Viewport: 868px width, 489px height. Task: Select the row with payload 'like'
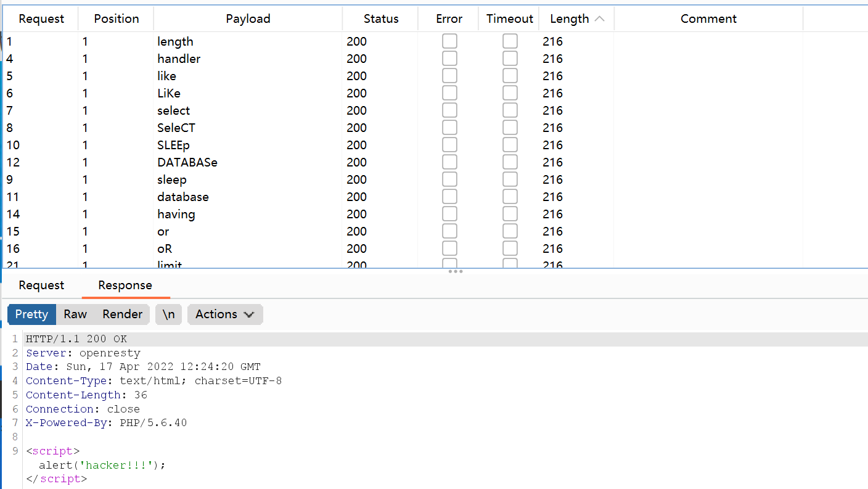coord(434,76)
